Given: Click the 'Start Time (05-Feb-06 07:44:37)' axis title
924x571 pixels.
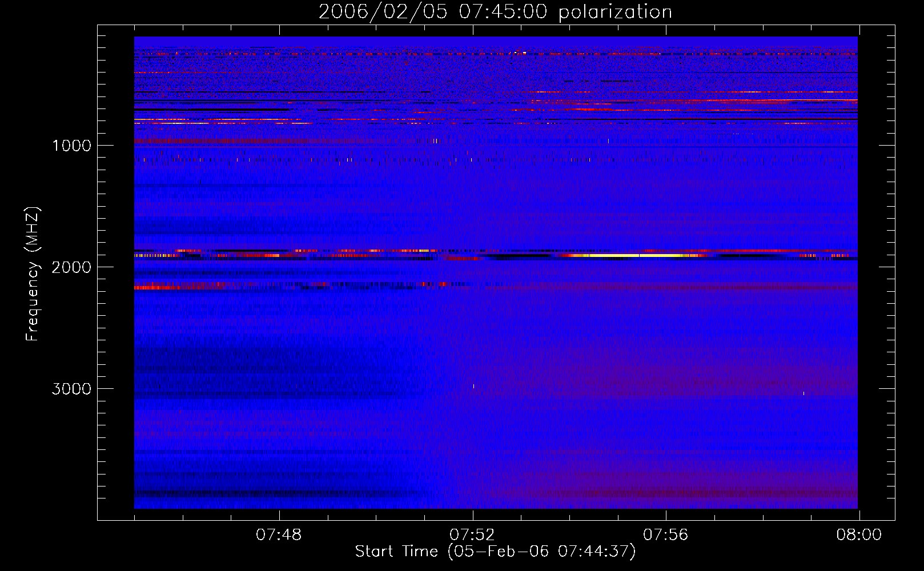Looking at the screenshot, I should coord(495,552).
